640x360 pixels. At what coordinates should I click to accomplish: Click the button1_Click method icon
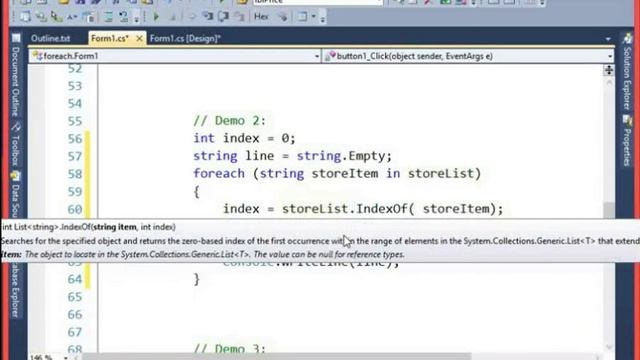click(x=330, y=56)
